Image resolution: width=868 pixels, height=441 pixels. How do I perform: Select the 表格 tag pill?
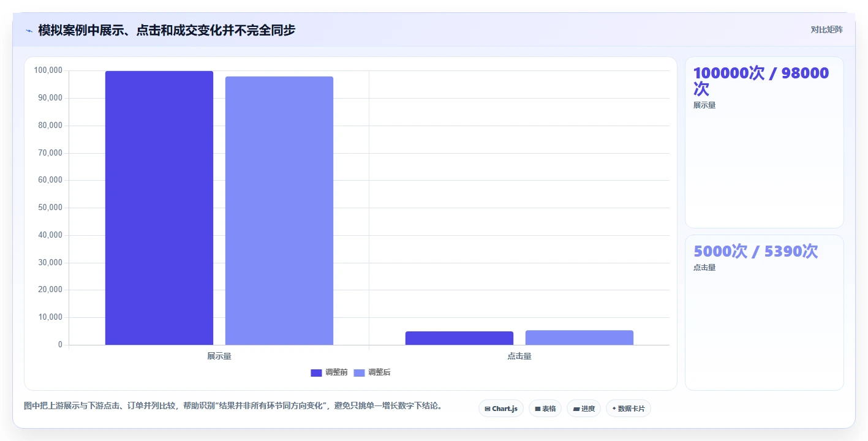(x=545, y=409)
